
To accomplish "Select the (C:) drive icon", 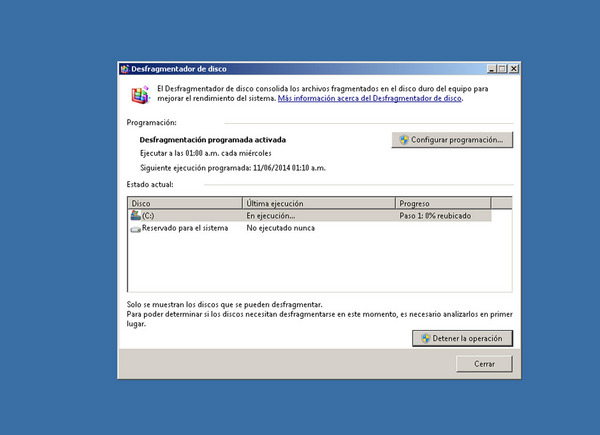I will 135,215.
